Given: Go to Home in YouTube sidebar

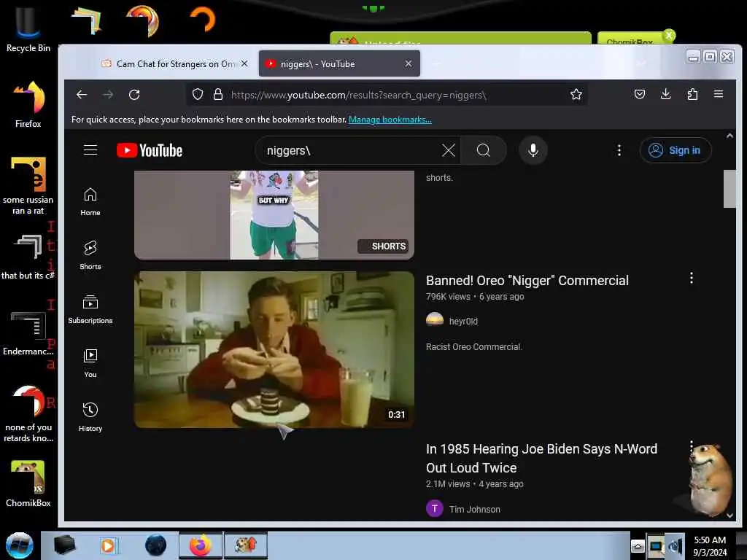Looking at the screenshot, I should pos(90,201).
